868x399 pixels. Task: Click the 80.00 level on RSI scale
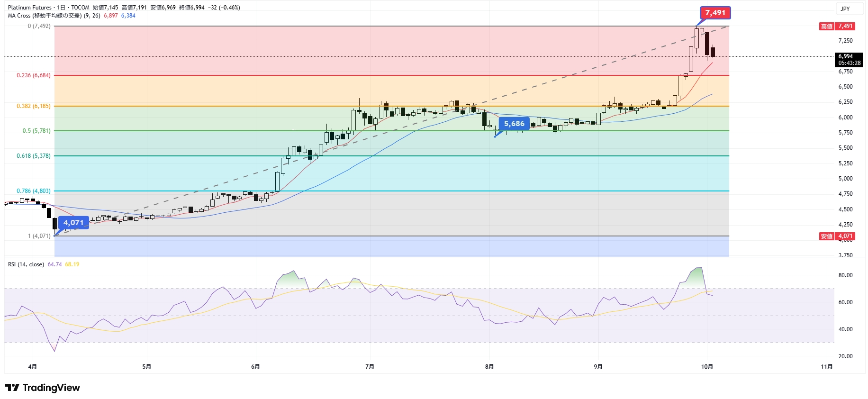(845, 275)
